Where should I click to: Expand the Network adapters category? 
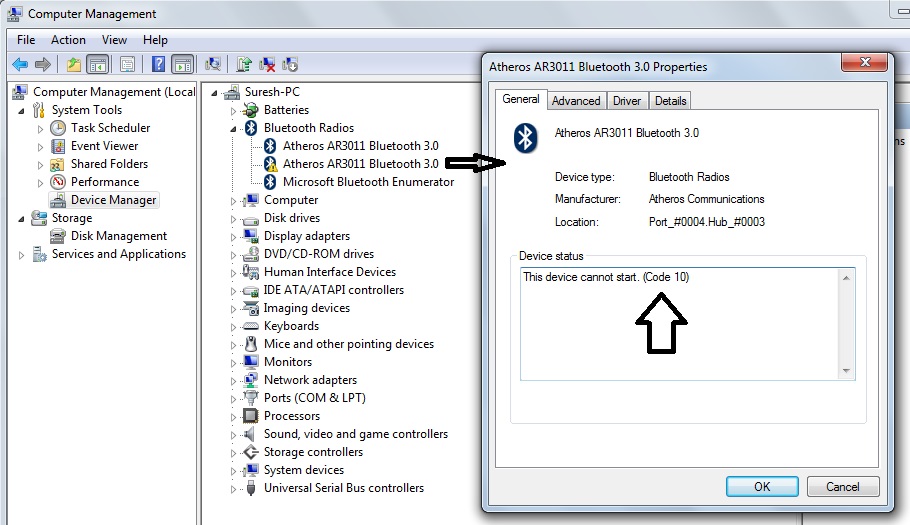[x=233, y=381]
